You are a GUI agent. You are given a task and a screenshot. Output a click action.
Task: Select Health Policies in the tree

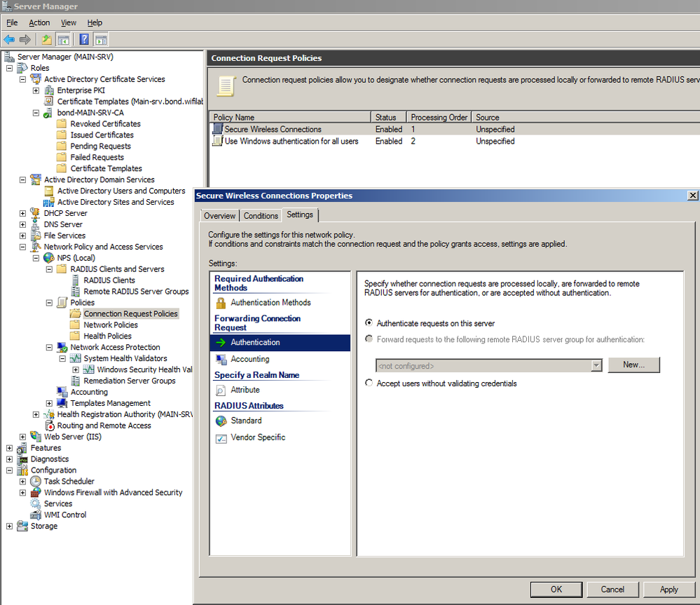(108, 337)
